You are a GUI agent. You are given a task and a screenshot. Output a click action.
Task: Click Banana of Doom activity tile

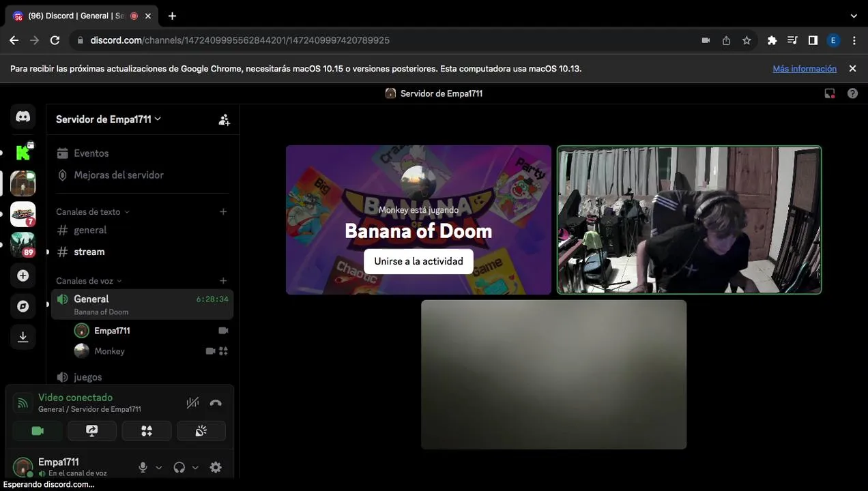418,220
